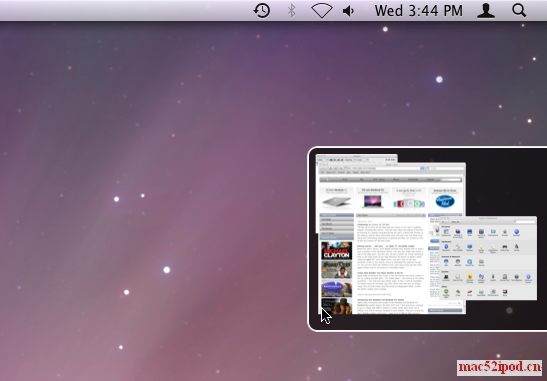
Task: Click the colorful iPod shuffle promo image
Action: point(409,203)
